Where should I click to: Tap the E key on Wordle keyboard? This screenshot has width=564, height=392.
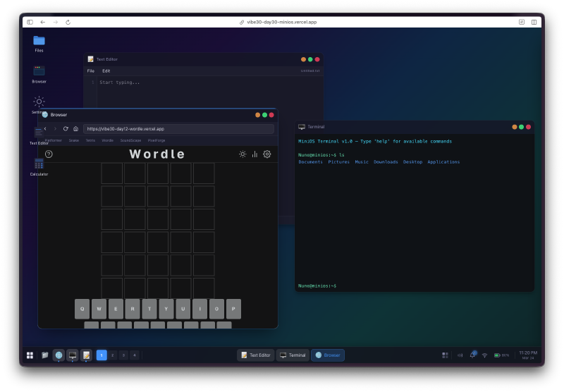116,309
